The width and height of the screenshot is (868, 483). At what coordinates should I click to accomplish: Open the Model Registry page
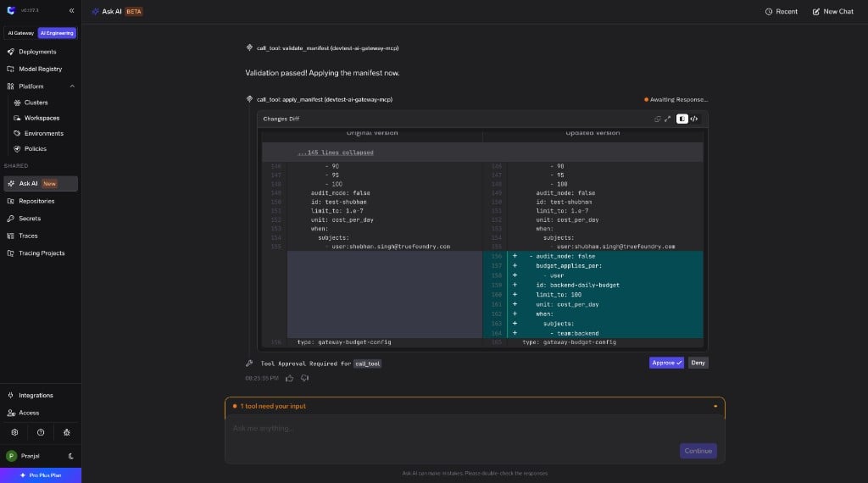tap(41, 69)
